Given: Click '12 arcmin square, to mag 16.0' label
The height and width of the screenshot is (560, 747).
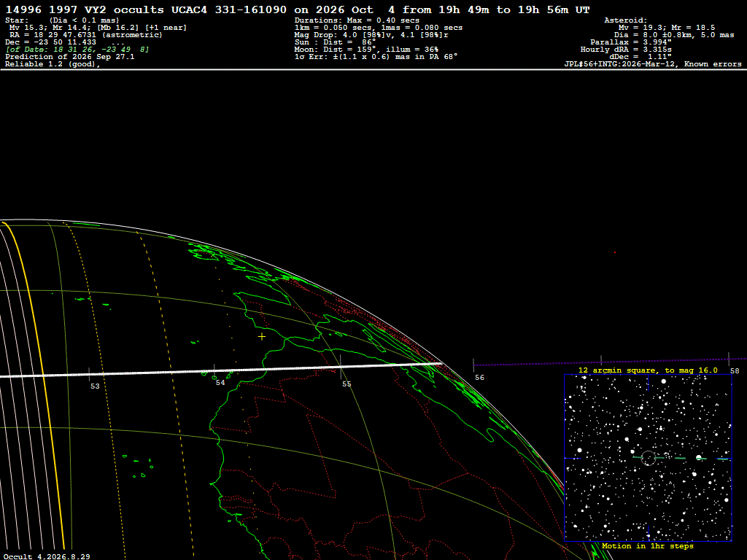Looking at the screenshot, I should [x=648, y=370].
